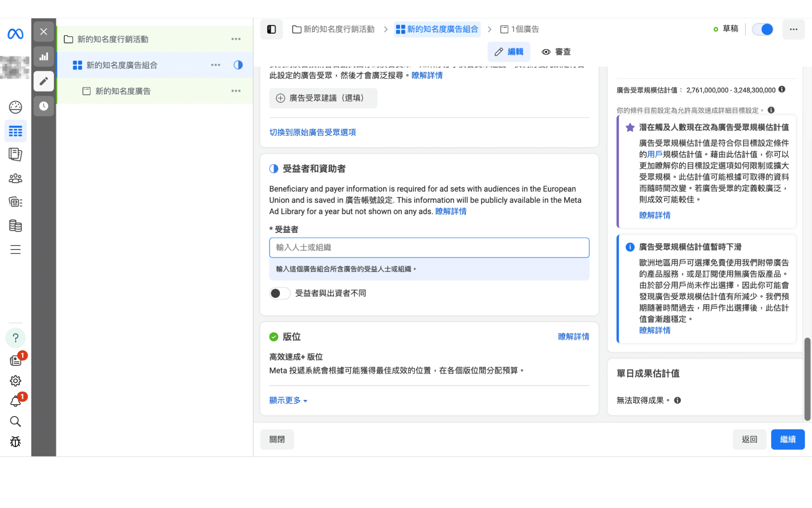The width and height of the screenshot is (812, 508).
Task: Open 1個廣告 in the breadcrumb
Action: pyautogui.click(x=524, y=29)
